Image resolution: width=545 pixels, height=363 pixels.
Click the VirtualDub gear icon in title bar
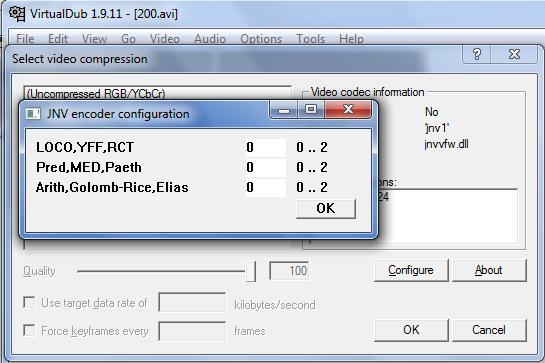[x=17, y=14]
